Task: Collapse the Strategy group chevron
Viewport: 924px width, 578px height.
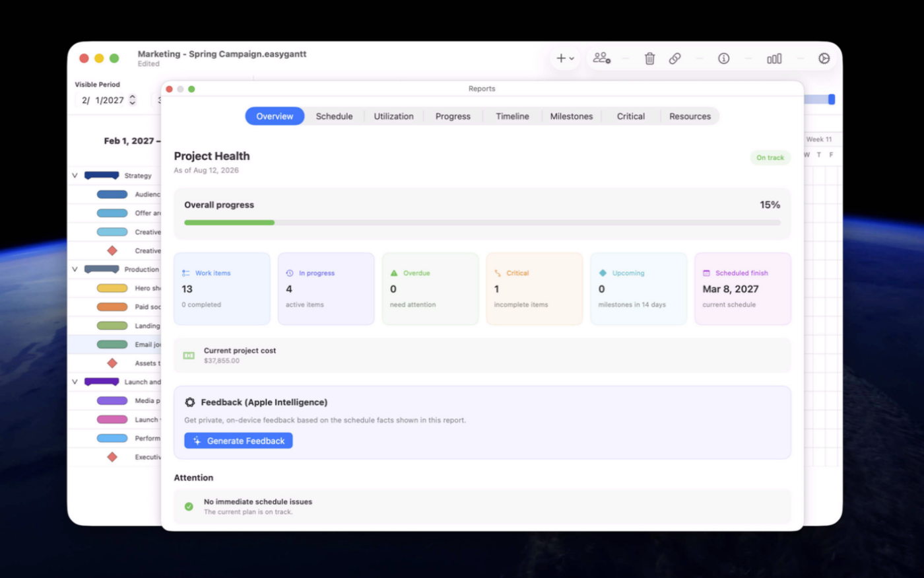Action: pyautogui.click(x=75, y=176)
